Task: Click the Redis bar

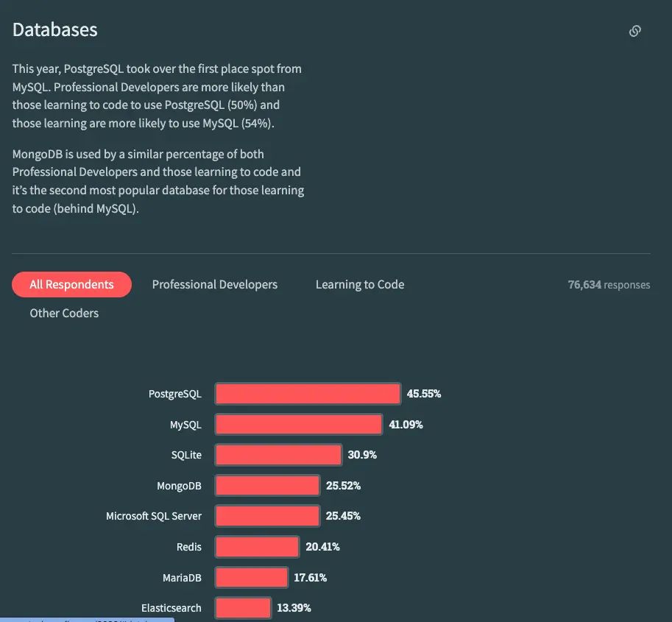Action: coord(257,547)
